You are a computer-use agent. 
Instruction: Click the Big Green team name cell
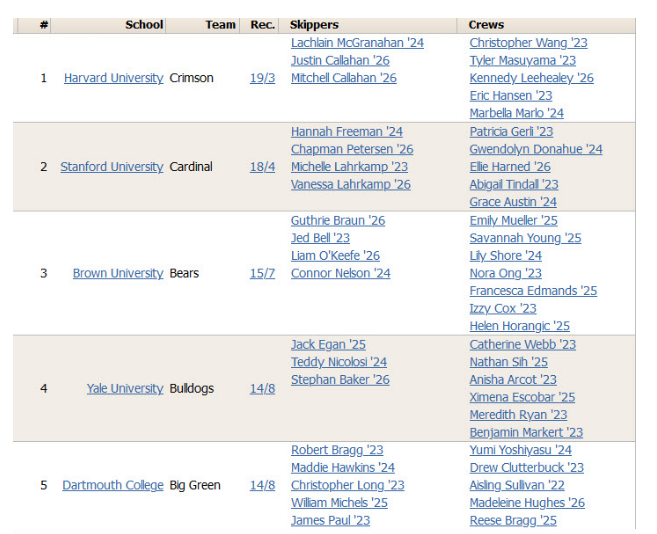(x=195, y=485)
